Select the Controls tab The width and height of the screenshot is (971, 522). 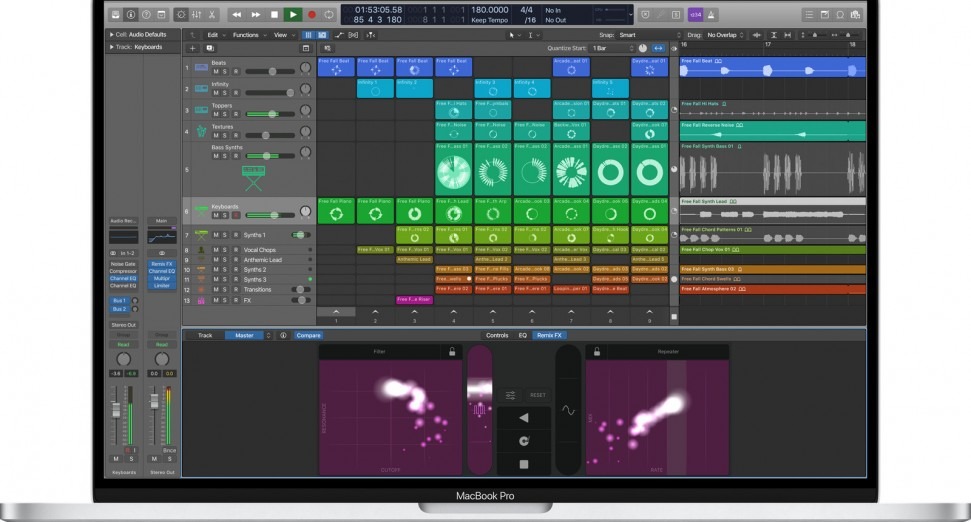pyautogui.click(x=497, y=336)
